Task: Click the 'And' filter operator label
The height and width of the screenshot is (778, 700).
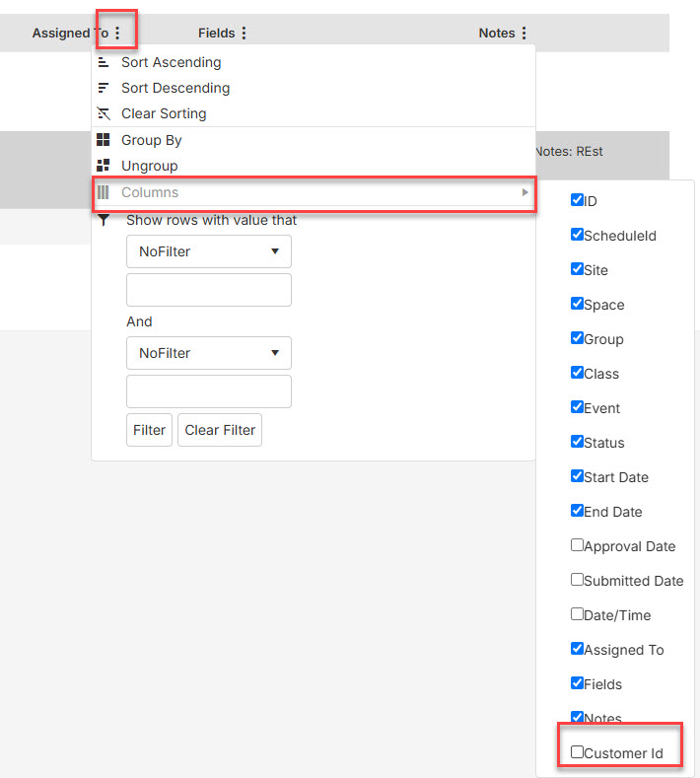Action: tap(139, 321)
